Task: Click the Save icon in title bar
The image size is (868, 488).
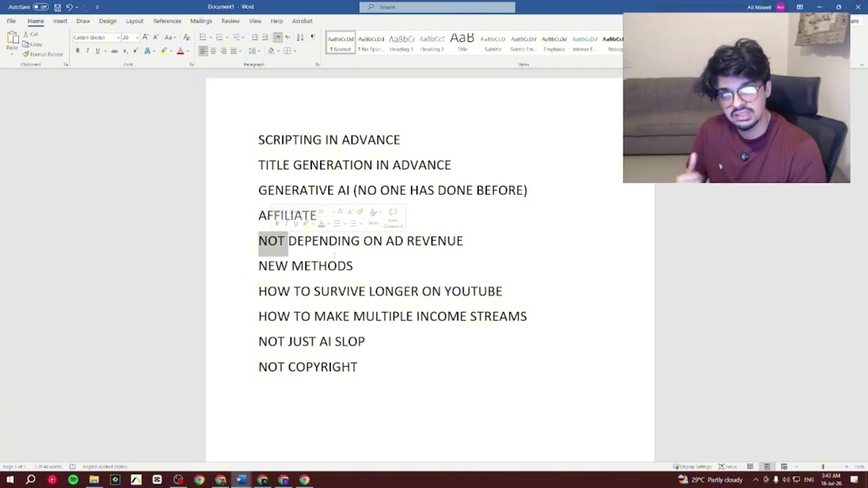Action: (x=58, y=7)
